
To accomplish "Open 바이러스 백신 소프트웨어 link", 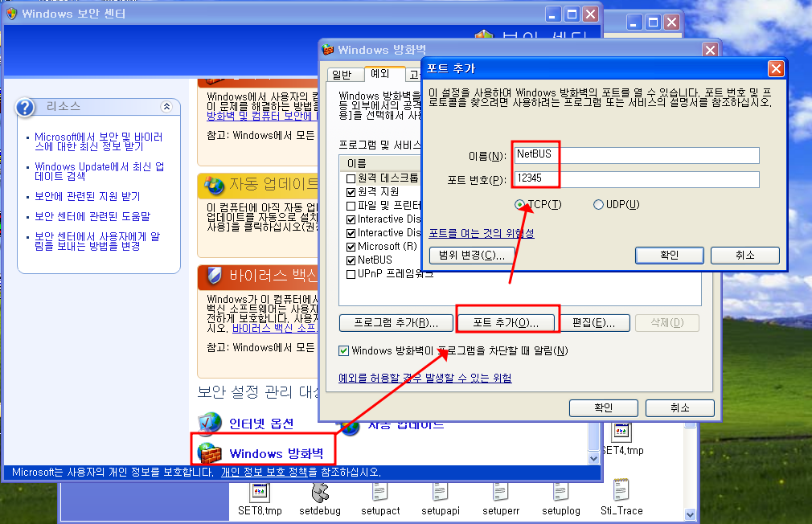I will [x=274, y=328].
